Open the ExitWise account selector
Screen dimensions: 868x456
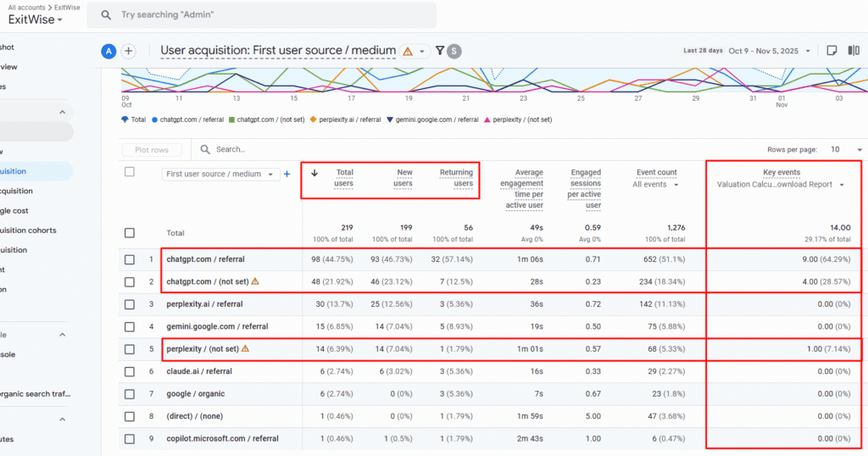[x=36, y=19]
